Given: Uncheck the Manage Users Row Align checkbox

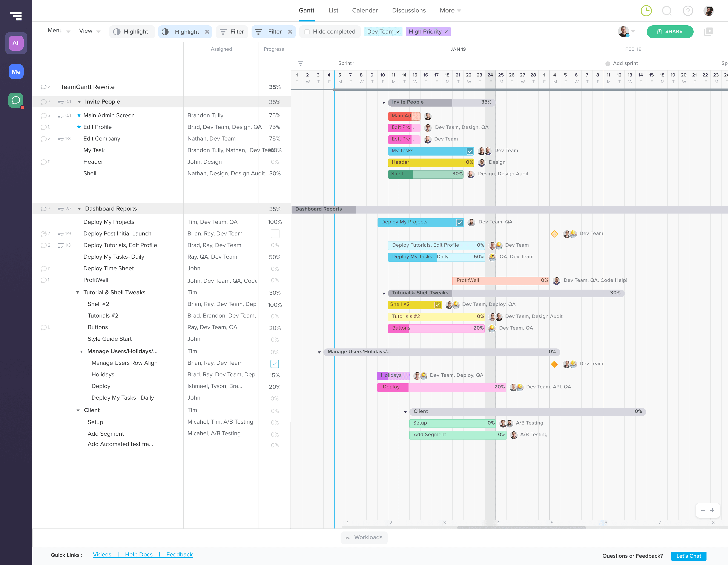Looking at the screenshot, I should click(x=275, y=363).
